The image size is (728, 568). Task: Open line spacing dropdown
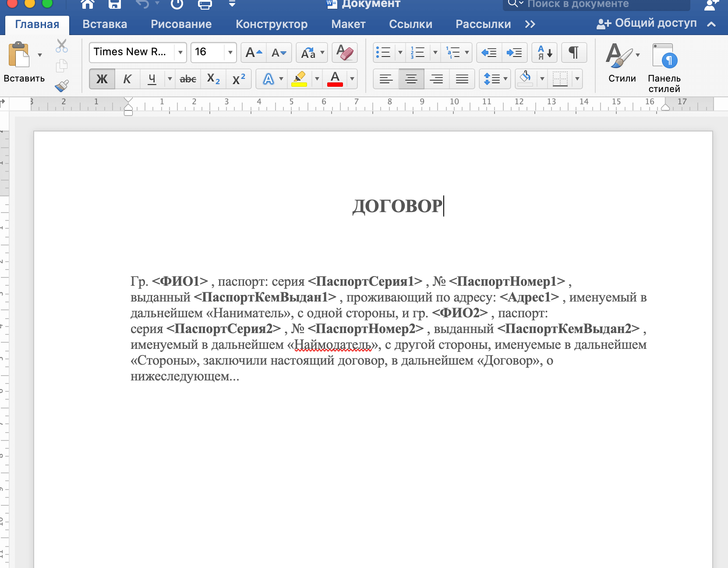495,79
